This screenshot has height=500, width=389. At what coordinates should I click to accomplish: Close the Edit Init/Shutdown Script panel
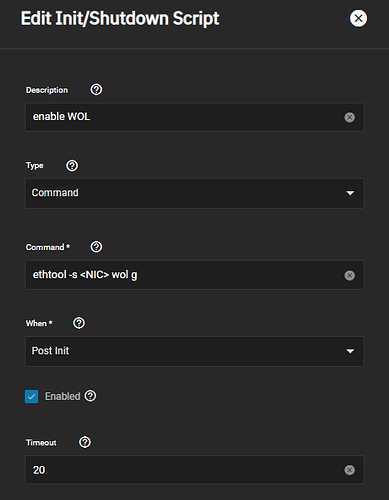click(358, 18)
